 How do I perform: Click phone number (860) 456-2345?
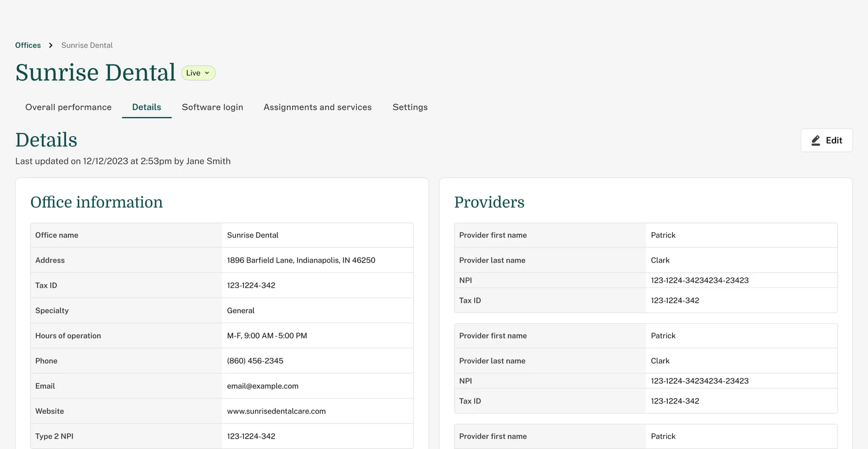point(255,361)
